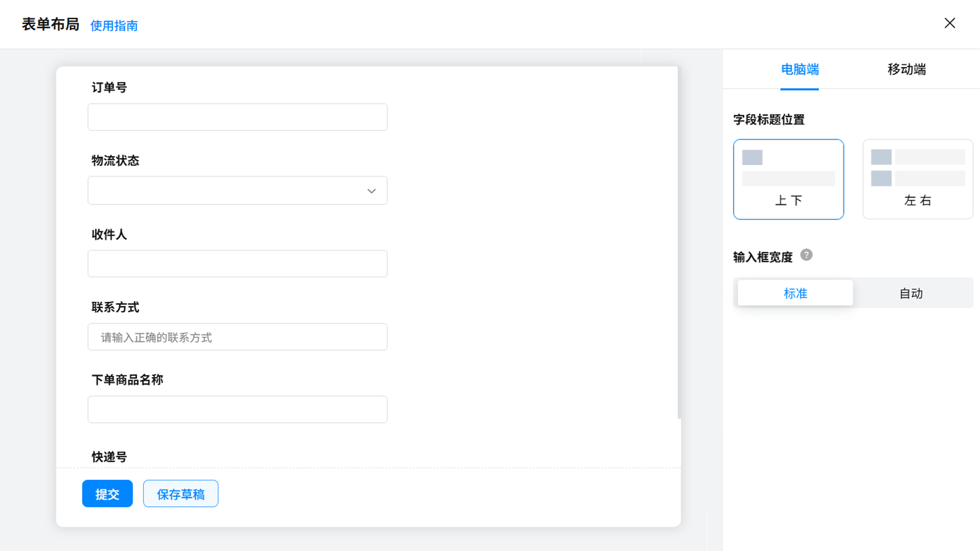Image resolution: width=980 pixels, height=551 pixels.
Task: Click into the 下单商品名称 input field
Action: click(237, 409)
